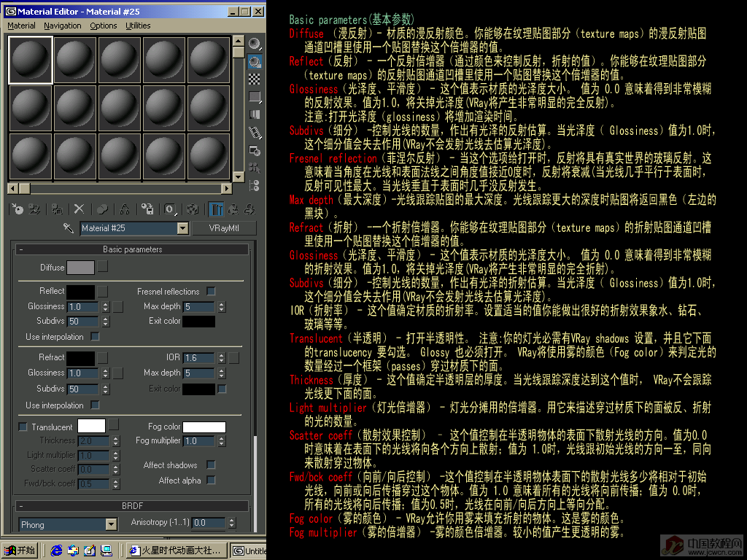
Task: Collapse the Basic parameters rollout
Action: pos(133,249)
